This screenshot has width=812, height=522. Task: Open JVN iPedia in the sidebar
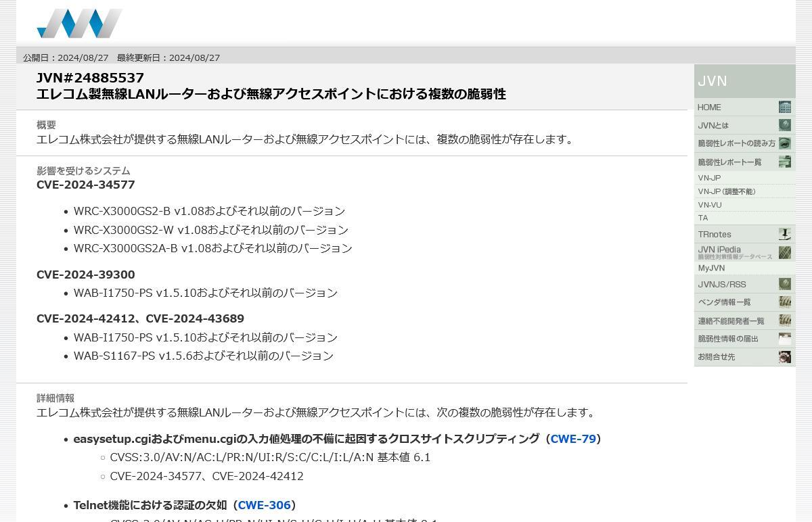coord(744,252)
